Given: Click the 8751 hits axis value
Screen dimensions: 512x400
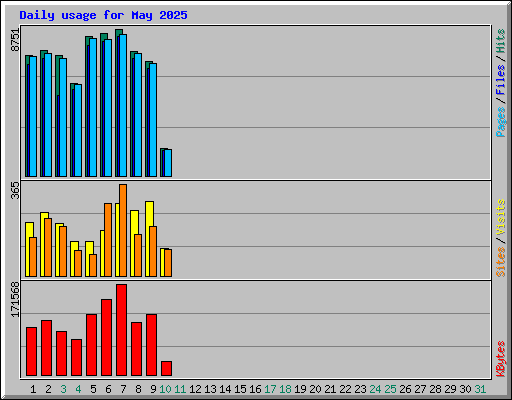Looking at the screenshot, I should click(15, 40).
